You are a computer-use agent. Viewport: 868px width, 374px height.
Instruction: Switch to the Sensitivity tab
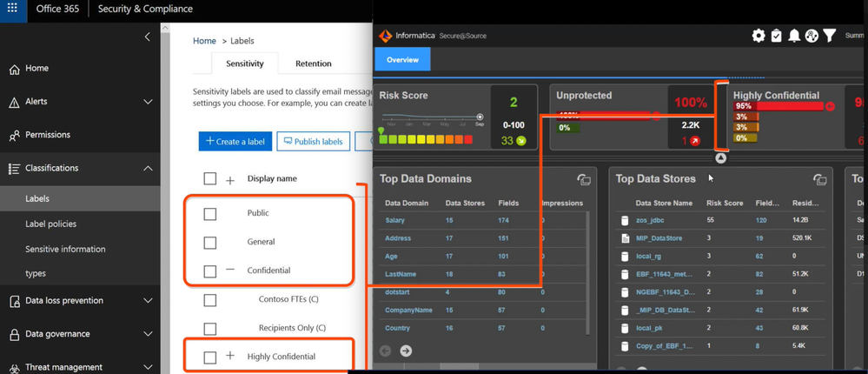coord(245,63)
